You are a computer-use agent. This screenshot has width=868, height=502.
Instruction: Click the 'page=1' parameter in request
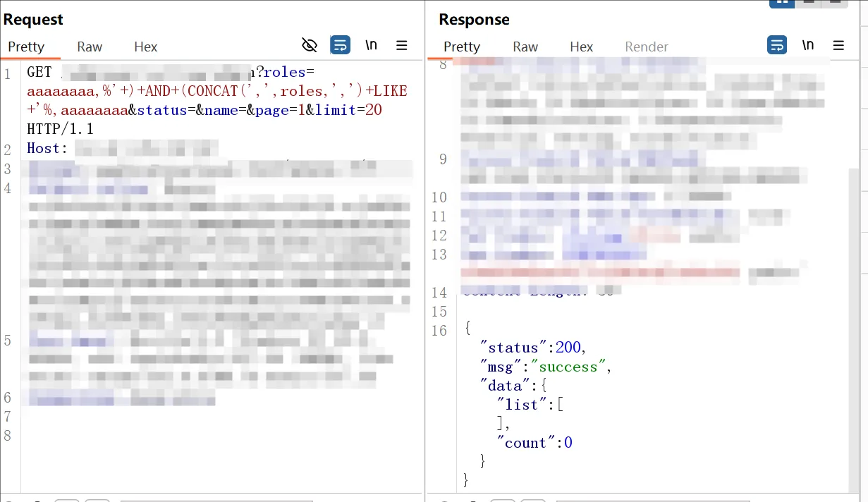pos(281,111)
